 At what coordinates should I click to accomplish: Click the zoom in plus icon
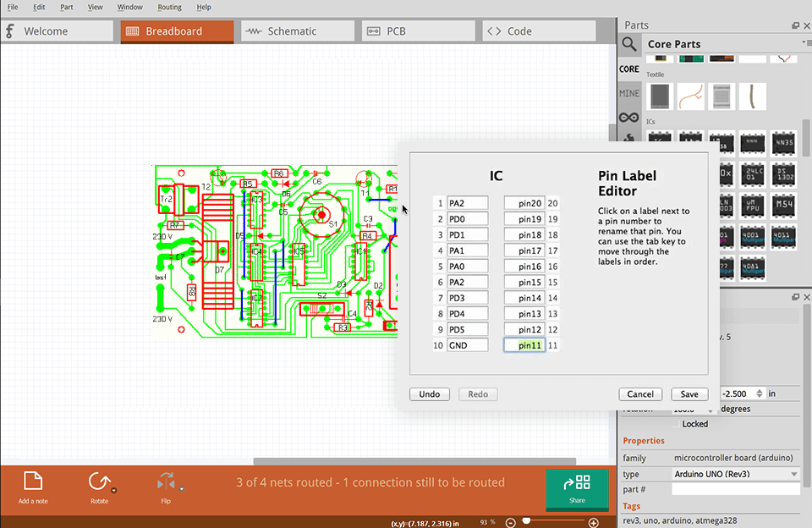[593, 522]
